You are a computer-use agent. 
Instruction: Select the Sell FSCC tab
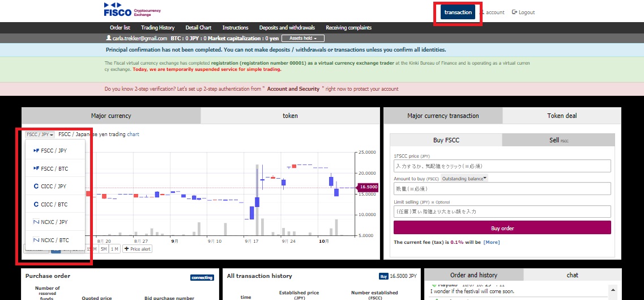[558, 140]
